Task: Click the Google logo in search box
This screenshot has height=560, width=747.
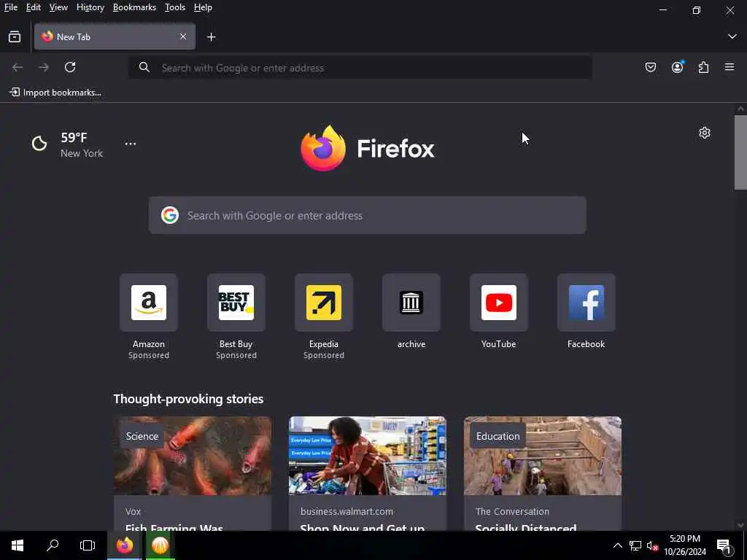Action: [x=170, y=215]
